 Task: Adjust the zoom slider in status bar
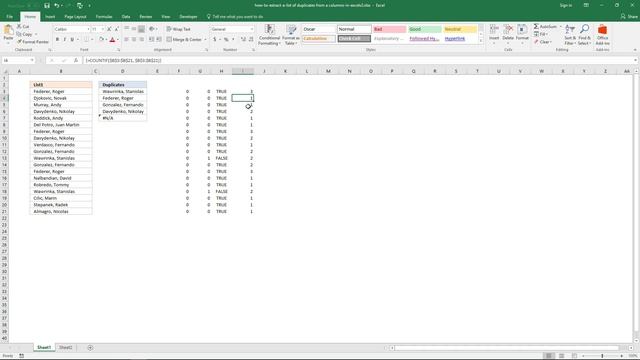602,356
